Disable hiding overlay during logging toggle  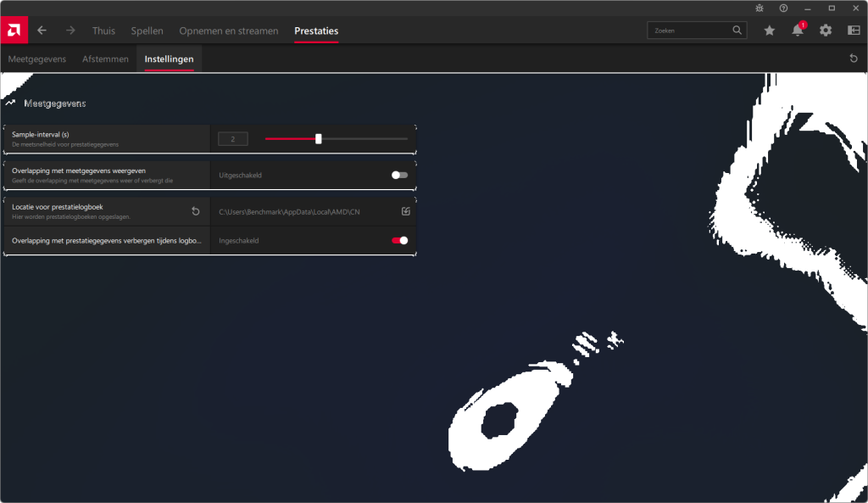[399, 241]
